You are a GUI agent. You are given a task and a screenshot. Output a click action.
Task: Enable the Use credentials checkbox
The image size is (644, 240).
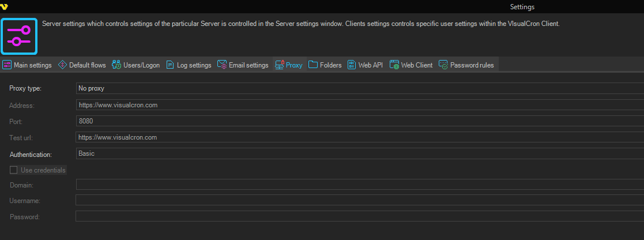coord(14,170)
